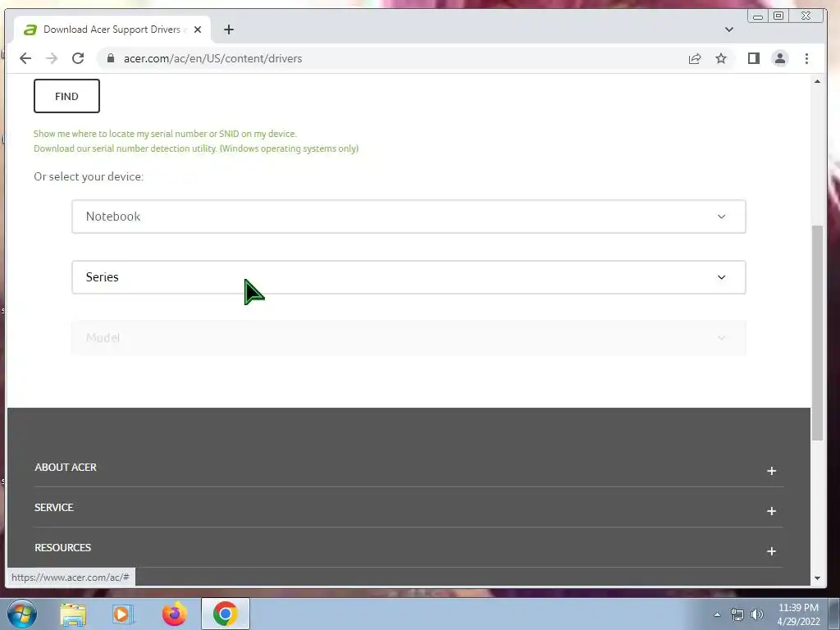Go back to the previous page
Image resolution: width=840 pixels, height=630 pixels.
tap(25, 58)
